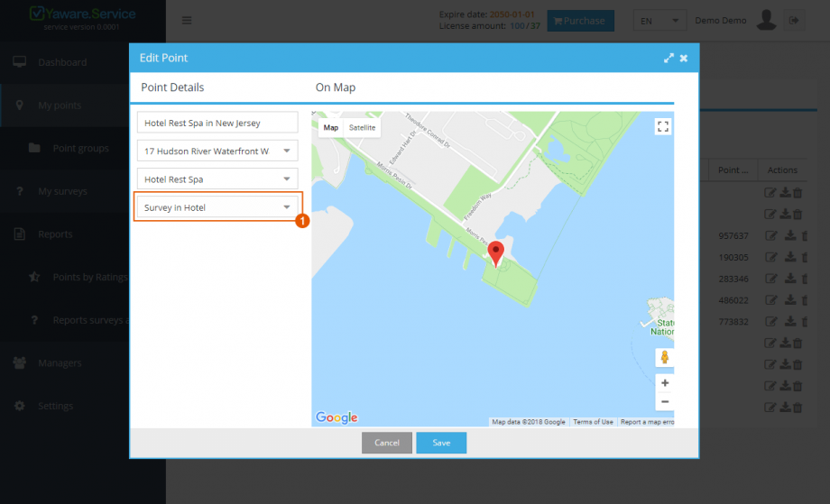Open the EN language selector
The height and width of the screenshot is (504, 830).
click(659, 21)
